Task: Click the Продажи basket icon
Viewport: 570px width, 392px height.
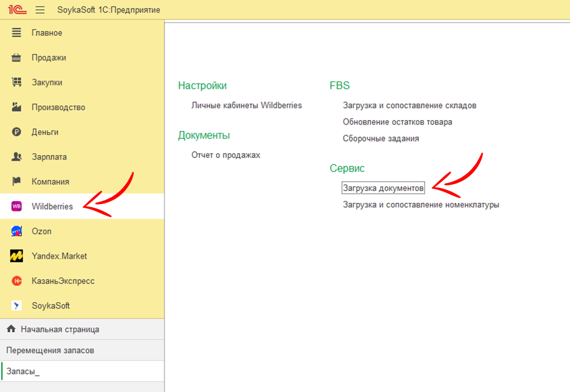Action: click(16, 57)
